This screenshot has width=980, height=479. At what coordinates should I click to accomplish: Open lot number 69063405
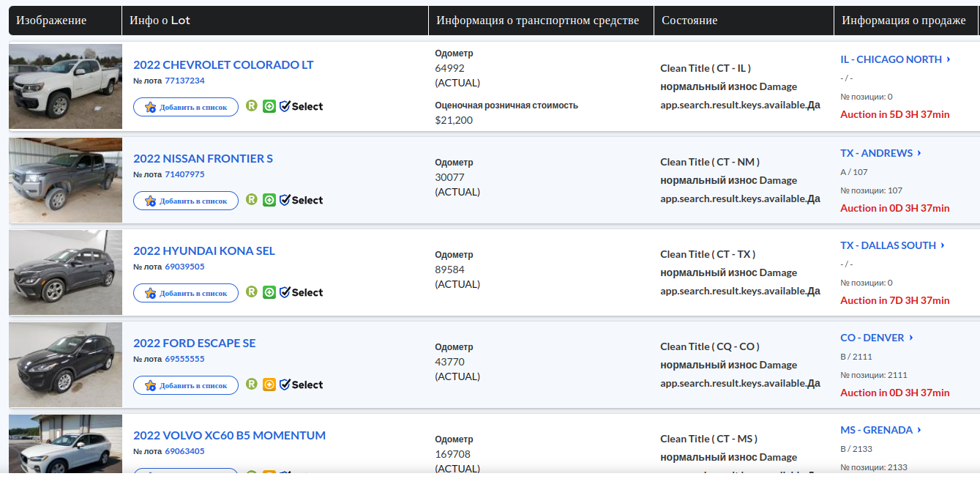[x=184, y=451]
